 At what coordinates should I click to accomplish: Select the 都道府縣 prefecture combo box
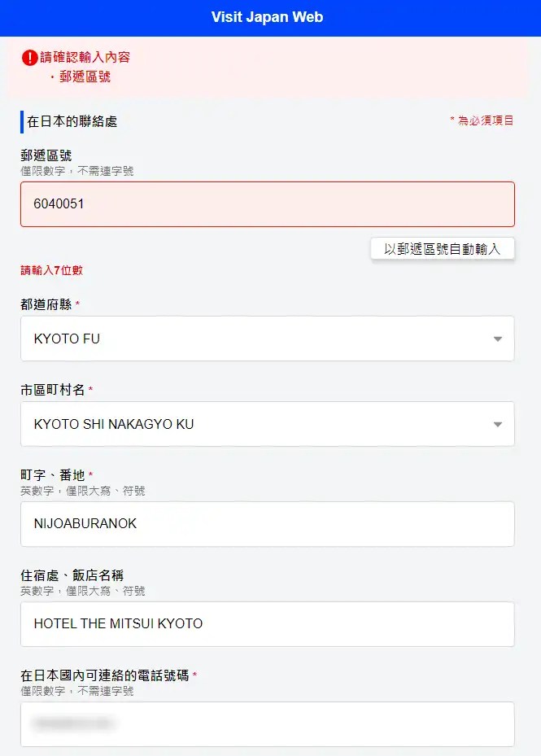click(268, 339)
